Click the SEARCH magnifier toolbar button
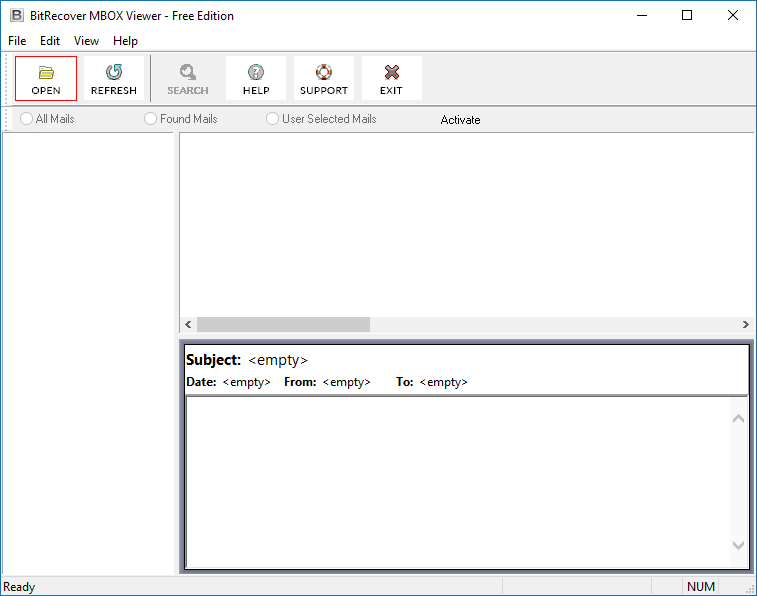The width and height of the screenshot is (757, 596). pyautogui.click(x=188, y=79)
